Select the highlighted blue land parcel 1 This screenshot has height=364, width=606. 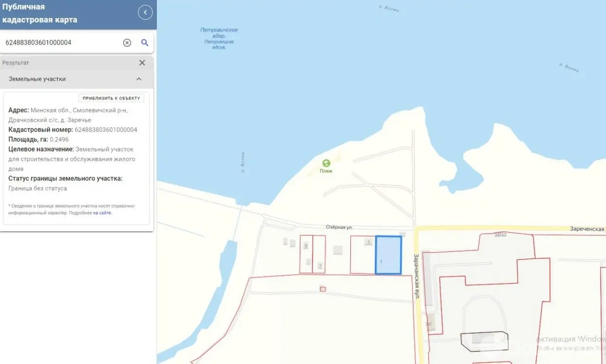pyautogui.click(x=388, y=254)
